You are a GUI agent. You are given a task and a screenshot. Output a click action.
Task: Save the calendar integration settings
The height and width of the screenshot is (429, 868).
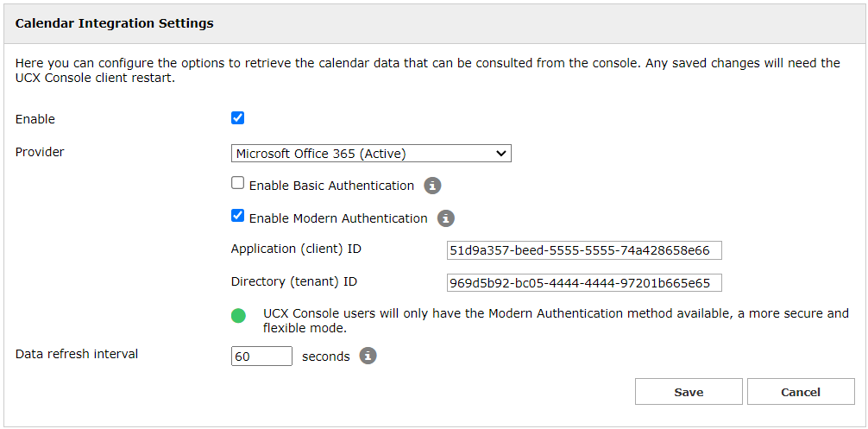tap(688, 392)
